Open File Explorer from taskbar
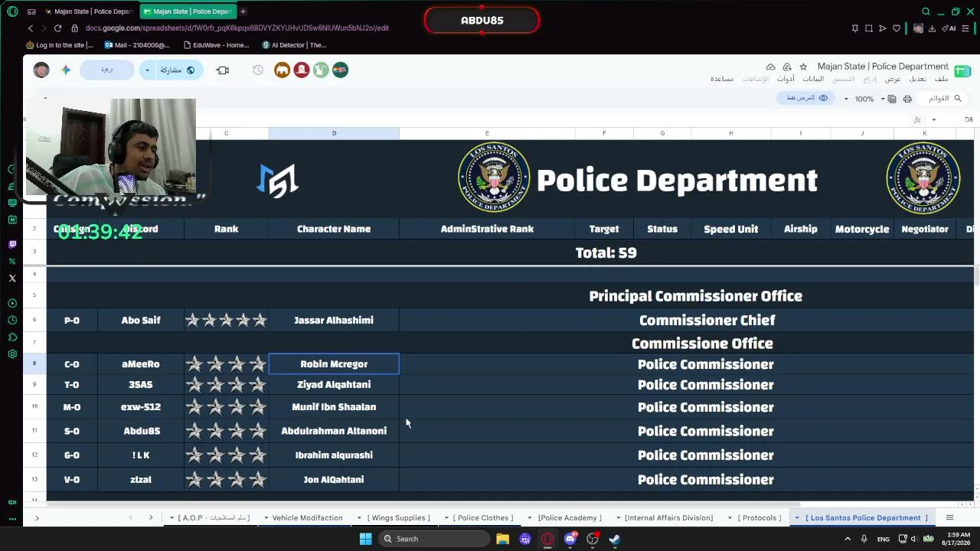 502,539
